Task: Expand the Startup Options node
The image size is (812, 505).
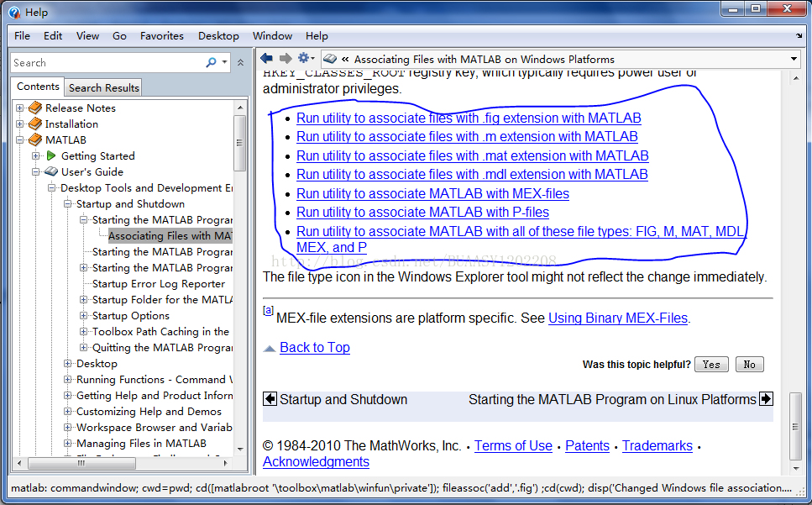Action: tap(83, 315)
